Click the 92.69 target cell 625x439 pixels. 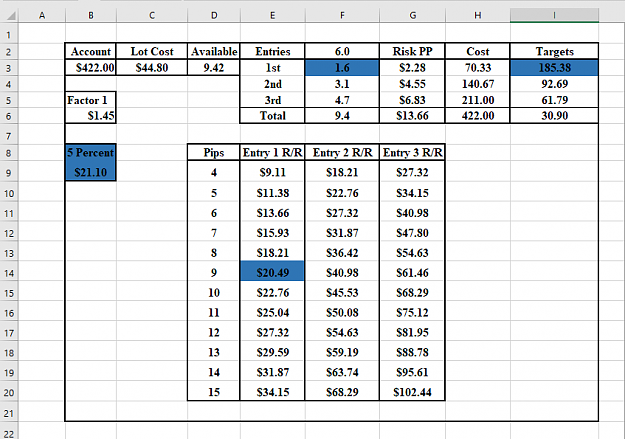[554, 84]
